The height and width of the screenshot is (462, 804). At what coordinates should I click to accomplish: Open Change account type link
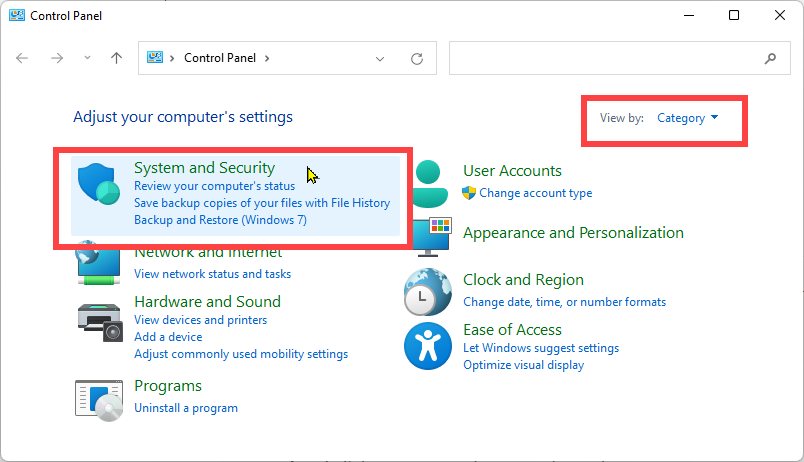(x=535, y=193)
